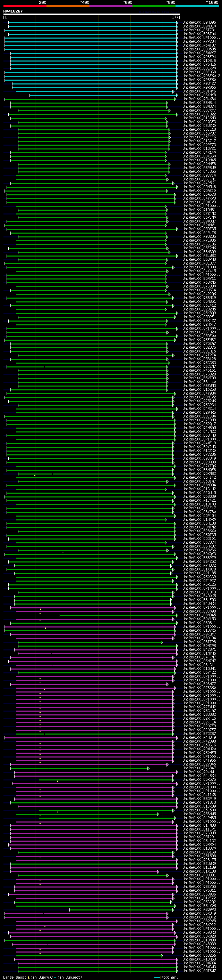This screenshot has width=222, height=980.
Task: Select the UniRef100_B8BRT9 row label
Action: tap(199, 558)
